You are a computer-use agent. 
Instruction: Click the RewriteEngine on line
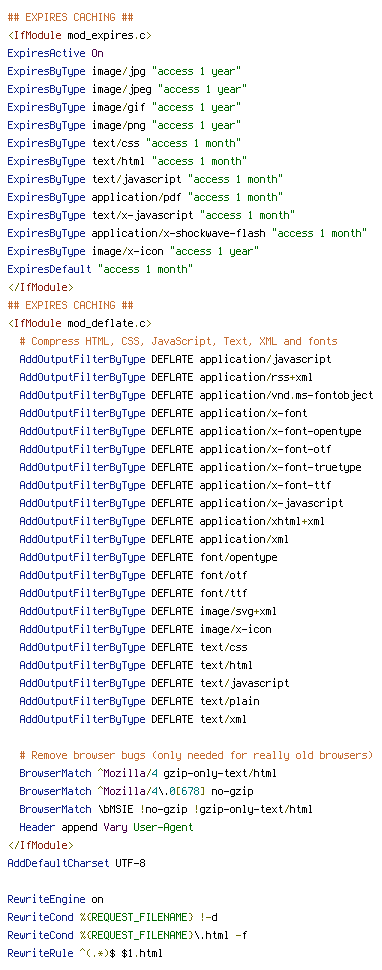coord(56,899)
